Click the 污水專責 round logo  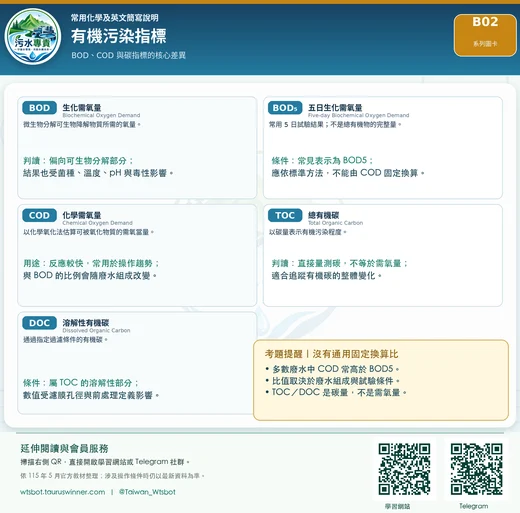click(33, 36)
